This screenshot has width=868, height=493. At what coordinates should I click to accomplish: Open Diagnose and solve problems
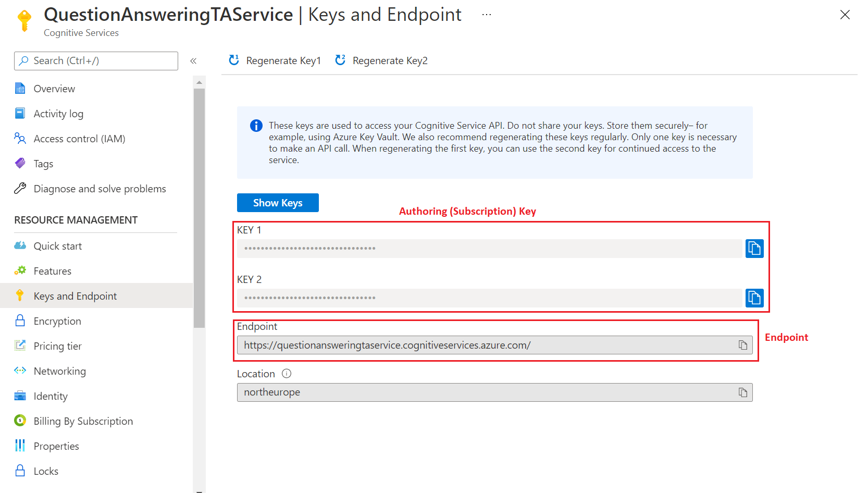tap(99, 189)
